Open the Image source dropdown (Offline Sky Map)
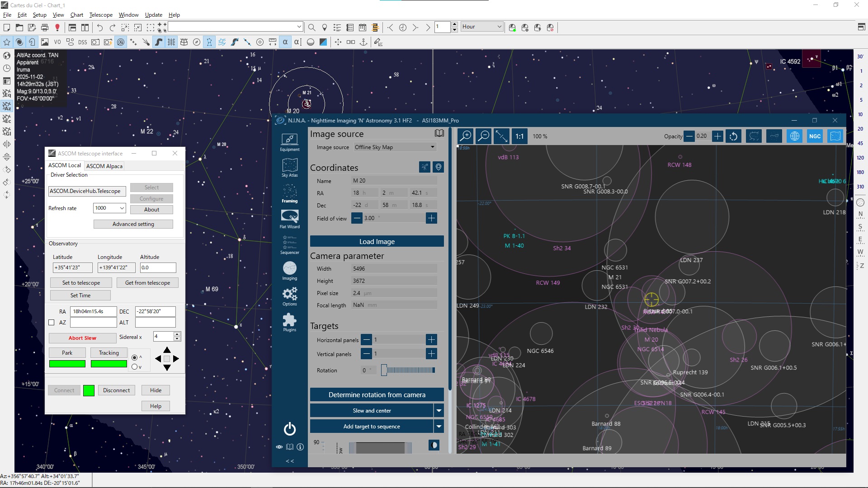The width and height of the screenshot is (868, 488). 395,147
